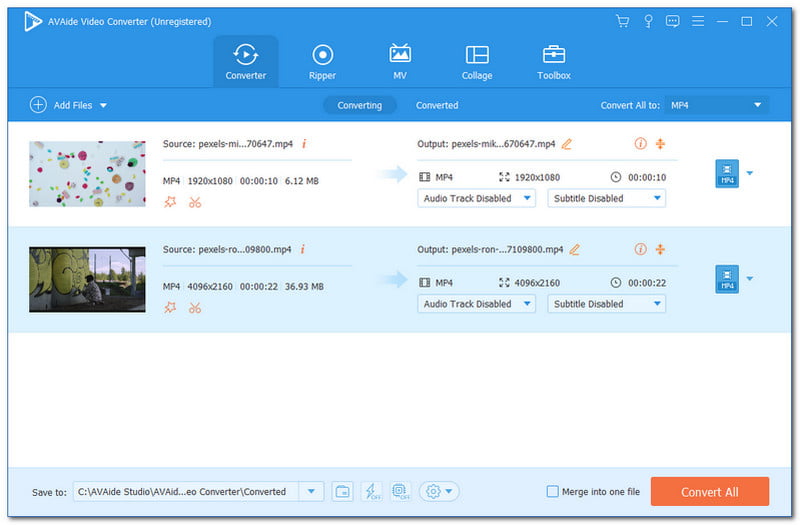800x525 pixels.
Task: Click media info icon for output pexels-ron-...7109800.mp4
Action: pos(640,249)
